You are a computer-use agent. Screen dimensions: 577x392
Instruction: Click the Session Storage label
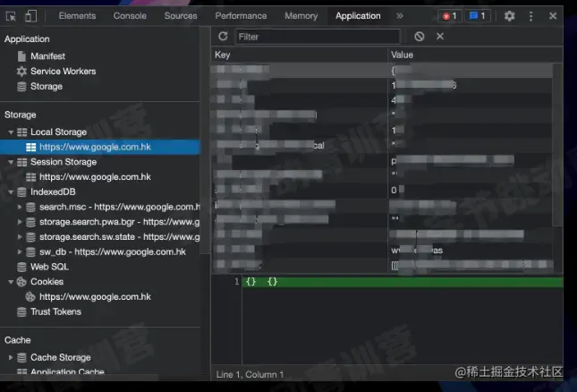pos(64,162)
